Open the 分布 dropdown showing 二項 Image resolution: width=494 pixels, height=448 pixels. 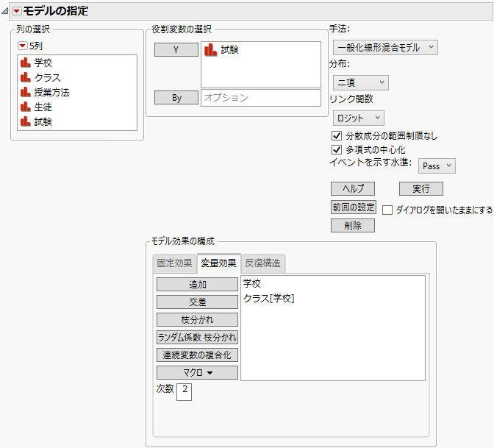360,82
